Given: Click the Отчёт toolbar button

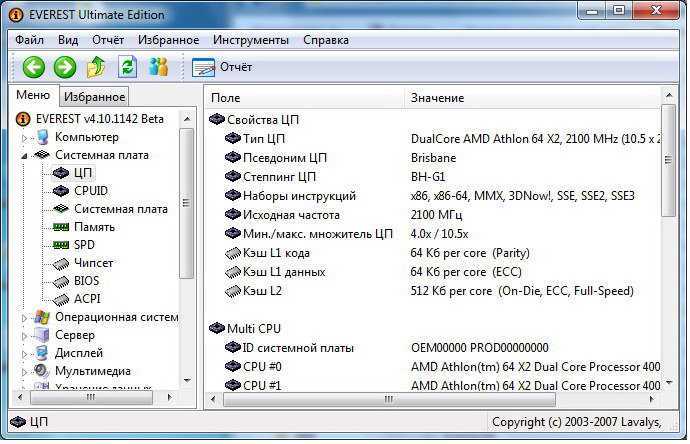Looking at the screenshot, I should pos(222,67).
